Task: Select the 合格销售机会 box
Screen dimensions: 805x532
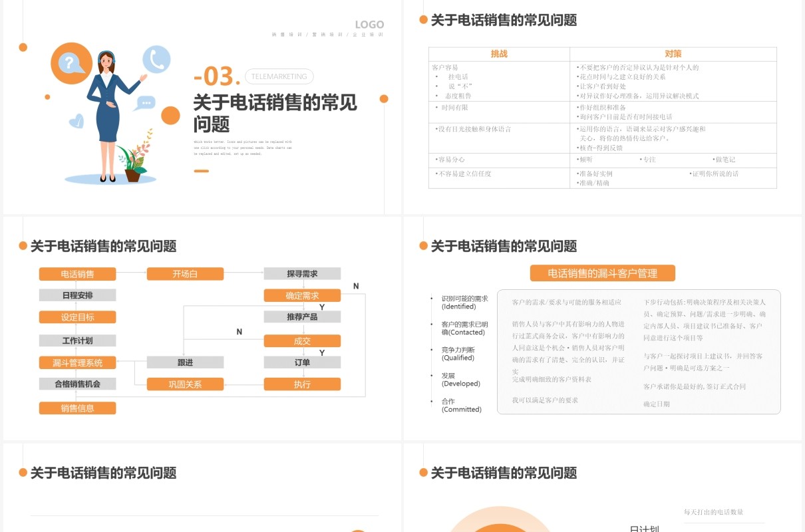Action: pos(77,384)
